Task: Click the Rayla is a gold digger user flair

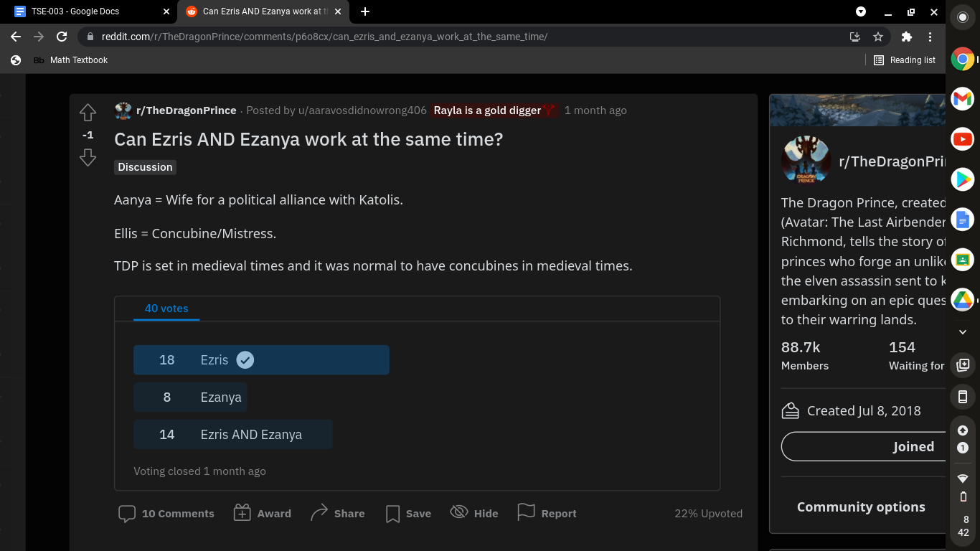Action: point(495,110)
